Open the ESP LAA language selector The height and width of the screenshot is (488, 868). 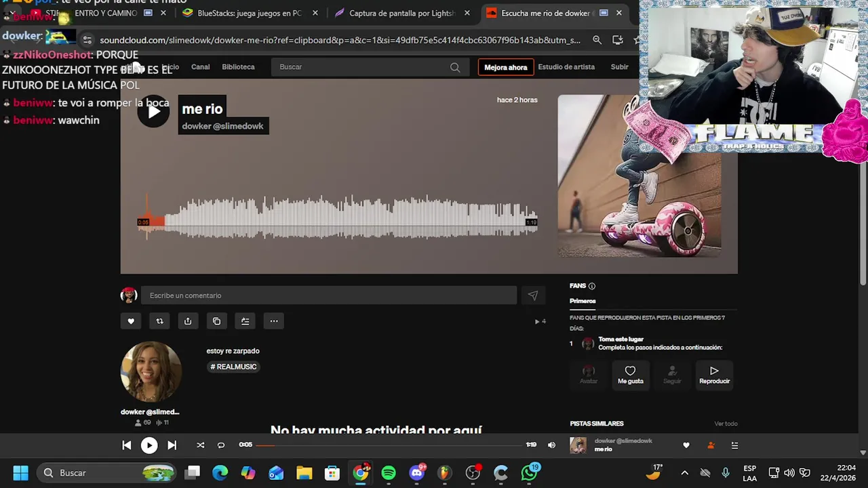coord(749,472)
